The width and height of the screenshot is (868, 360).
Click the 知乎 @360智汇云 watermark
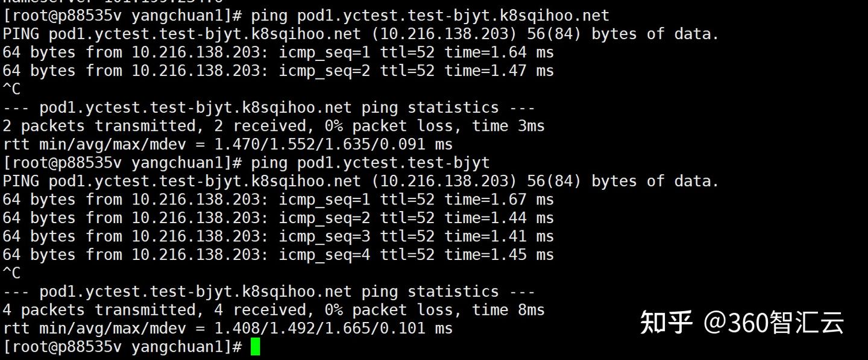click(741, 323)
